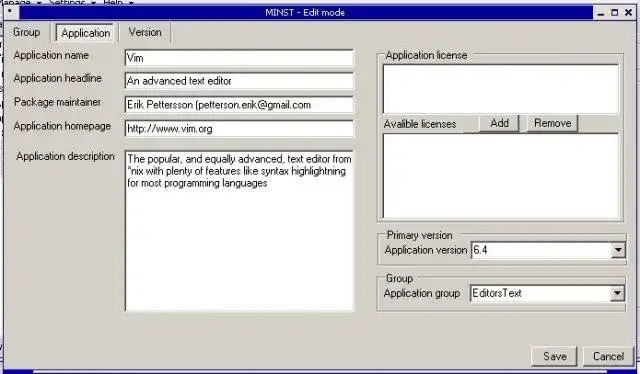Image resolution: width=640 pixels, height=374 pixels.
Task: Click the Application description label
Action: click(x=65, y=156)
